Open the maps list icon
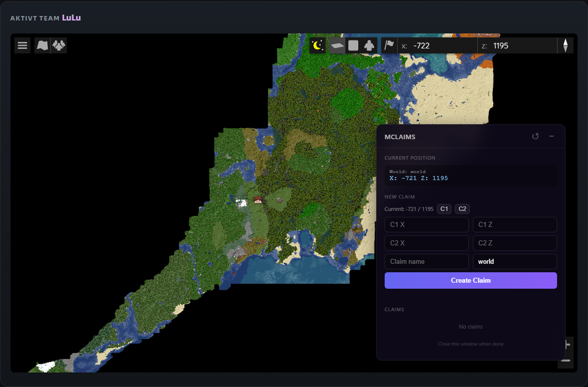 (42, 45)
